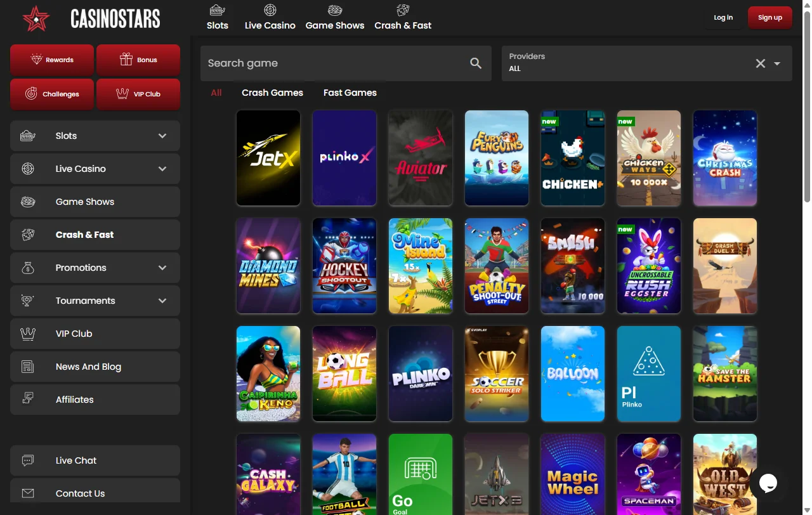Open the Christmas Crash game
This screenshot has width=812, height=515.
coord(725,158)
